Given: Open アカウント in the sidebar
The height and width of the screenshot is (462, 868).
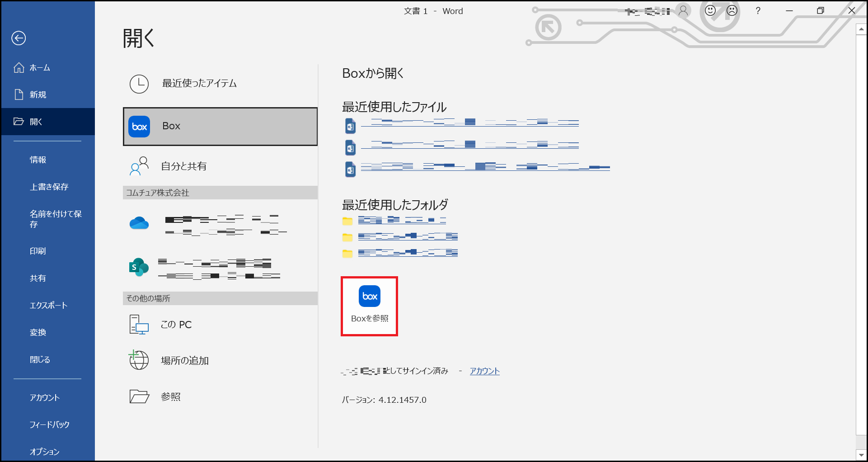Looking at the screenshot, I should click(x=47, y=397).
